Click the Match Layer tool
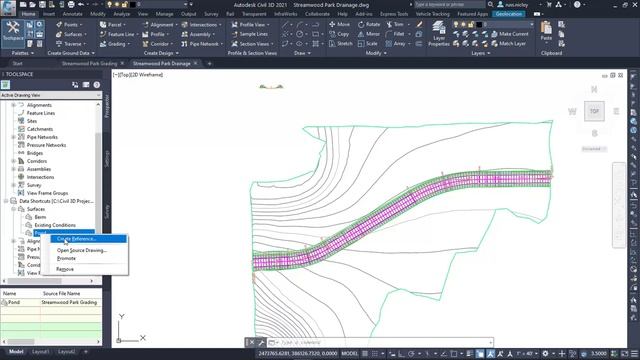Screen dimensions: 640x360 coord(509,43)
